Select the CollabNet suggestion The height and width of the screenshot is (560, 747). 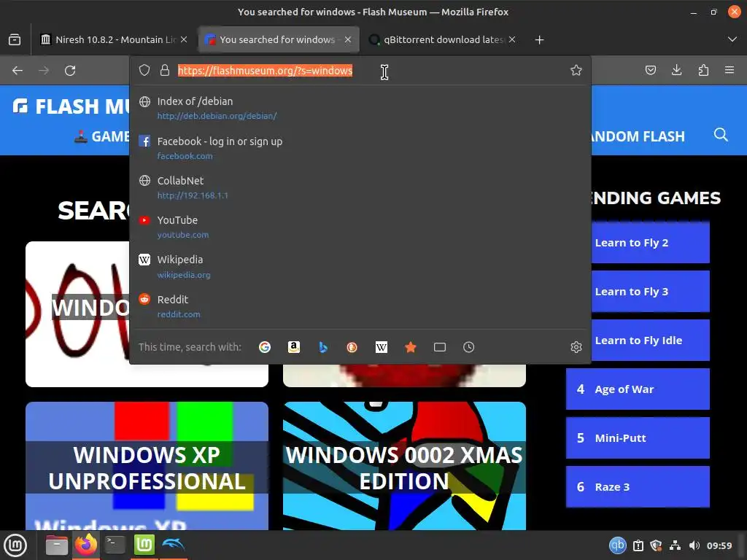(x=360, y=187)
